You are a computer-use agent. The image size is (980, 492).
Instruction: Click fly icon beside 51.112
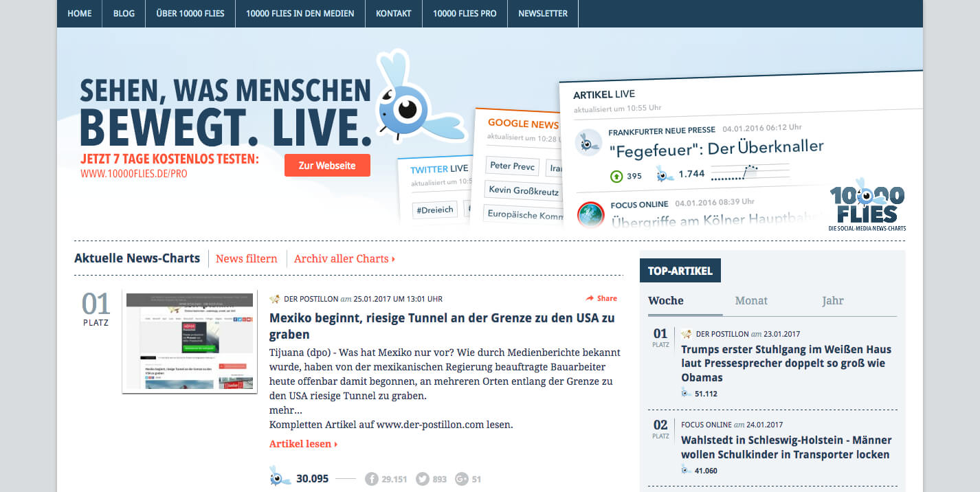pyautogui.click(x=686, y=393)
